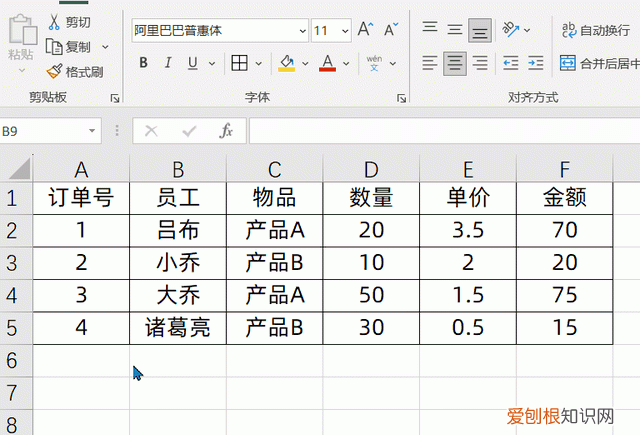Screen dimensions: 640x435
Task: Toggle Bold formatting
Action: [x=143, y=63]
